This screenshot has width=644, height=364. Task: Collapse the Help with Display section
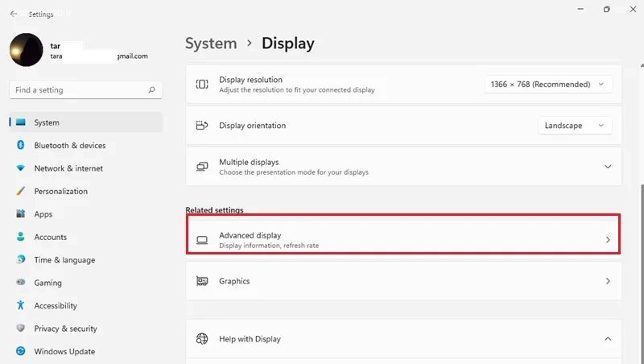click(x=608, y=339)
